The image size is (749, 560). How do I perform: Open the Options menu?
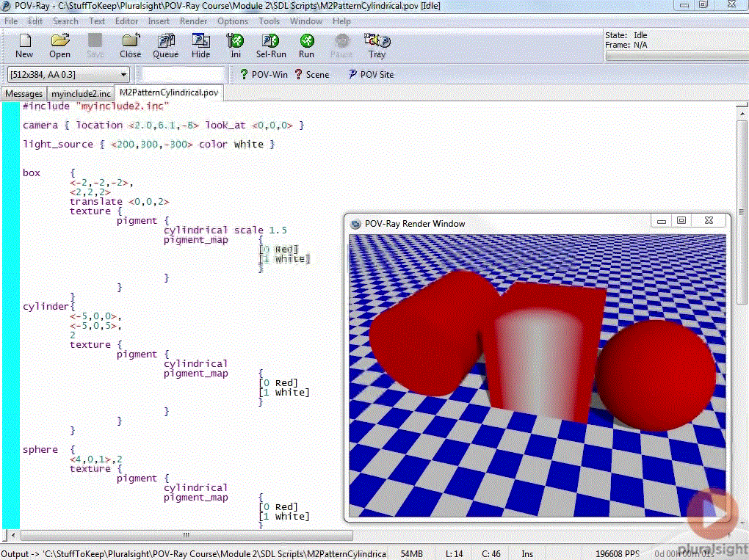(233, 21)
